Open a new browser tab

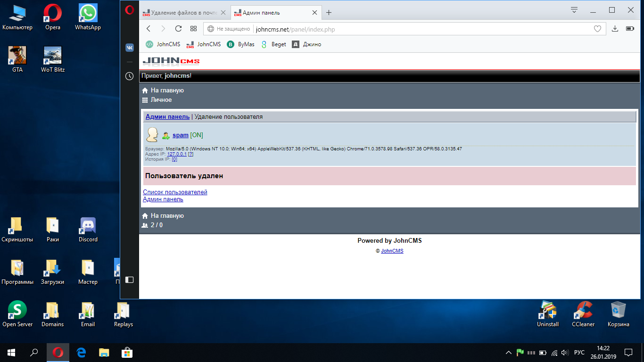[329, 13]
